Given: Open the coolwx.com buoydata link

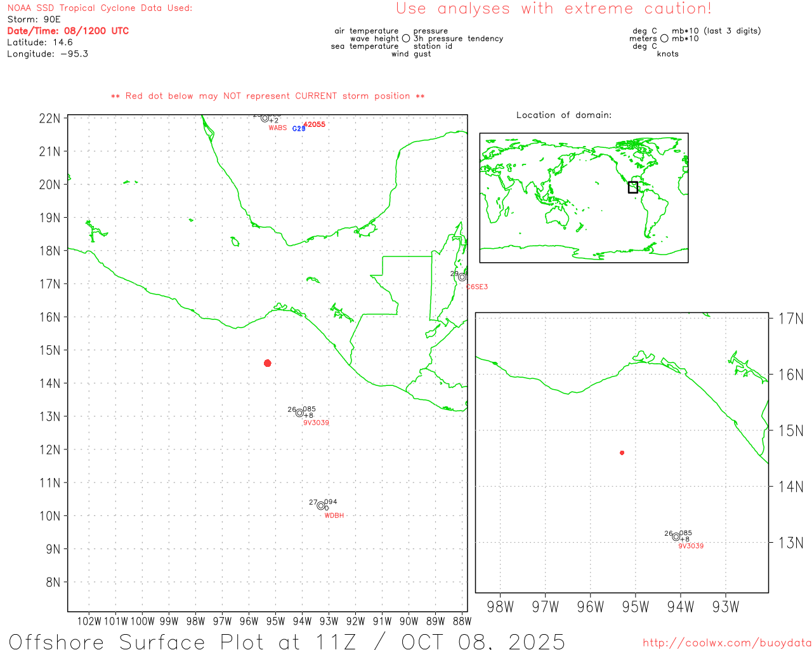Looking at the screenshot, I should pyautogui.click(x=726, y=643).
